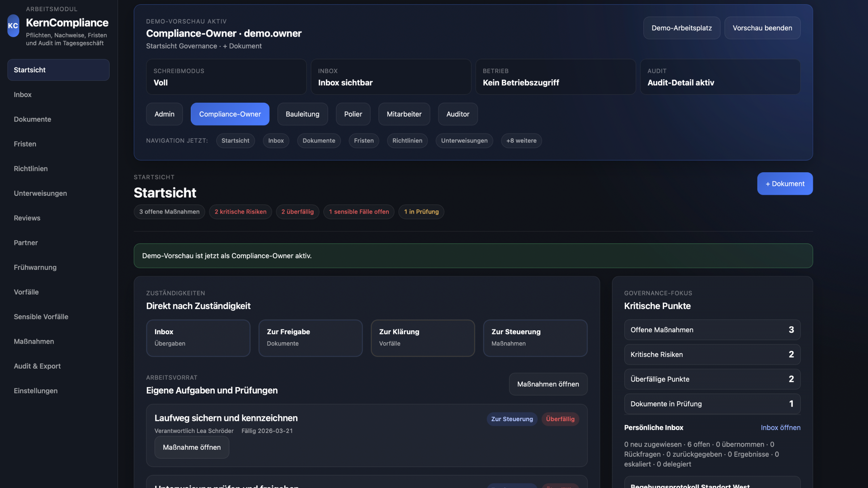The height and width of the screenshot is (488, 868).
Task: Go to Sensible Vorfälle sidebar item
Action: point(41,317)
